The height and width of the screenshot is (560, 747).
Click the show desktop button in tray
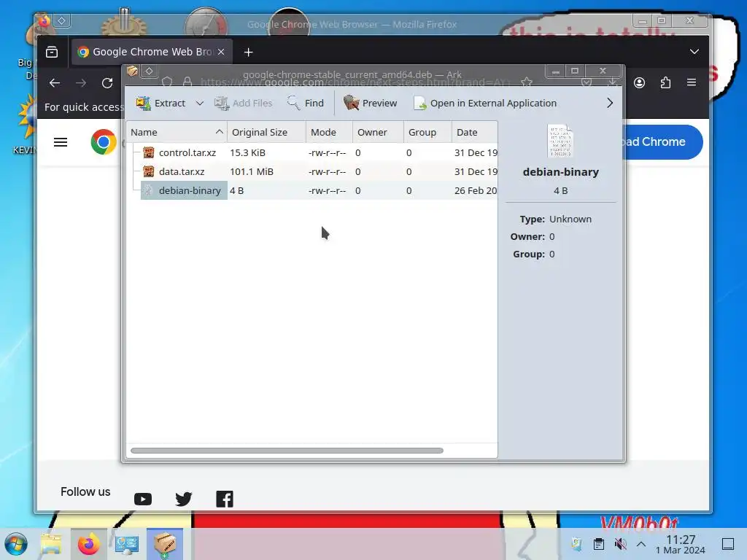[728, 544]
